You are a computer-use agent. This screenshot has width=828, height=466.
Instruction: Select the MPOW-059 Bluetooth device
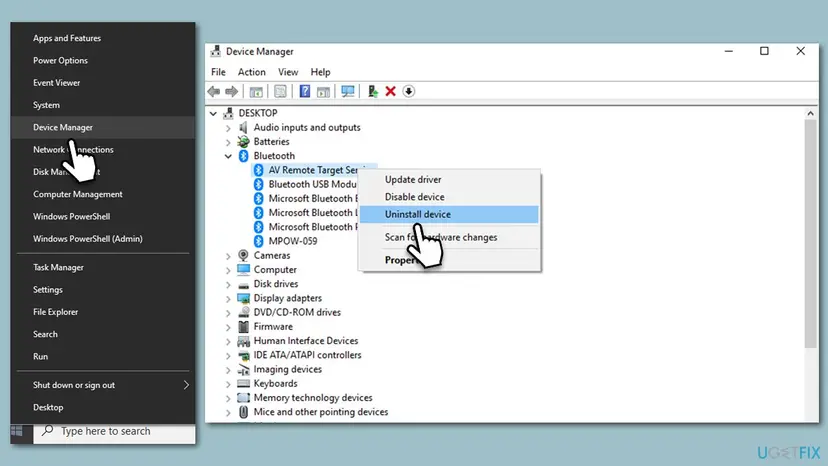pos(293,241)
